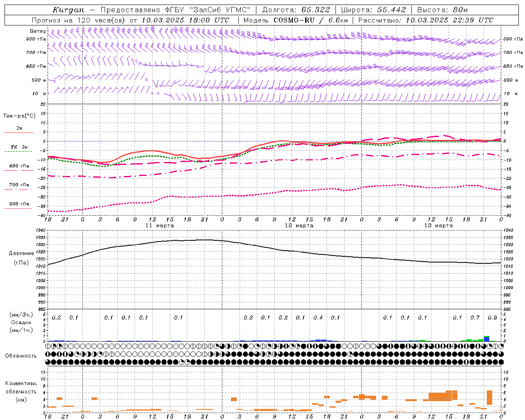Click the "(мм/1ч.)" precipitation unit label

click(x=21, y=330)
